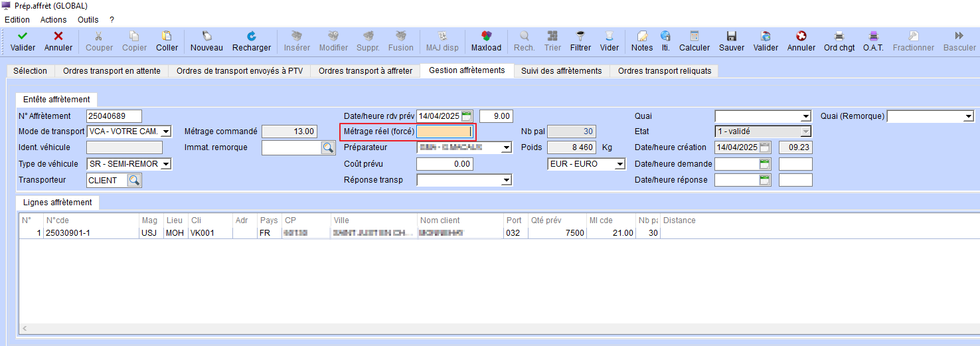The height and width of the screenshot is (346, 980).
Task: Open the Type de véhicule dropdown
Action: (x=165, y=164)
